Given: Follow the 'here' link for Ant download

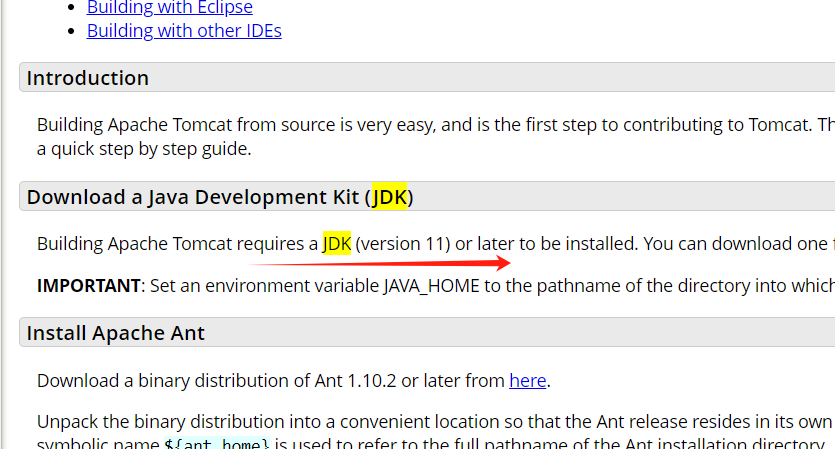Looking at the screenshot, I should tap(527, 380).
